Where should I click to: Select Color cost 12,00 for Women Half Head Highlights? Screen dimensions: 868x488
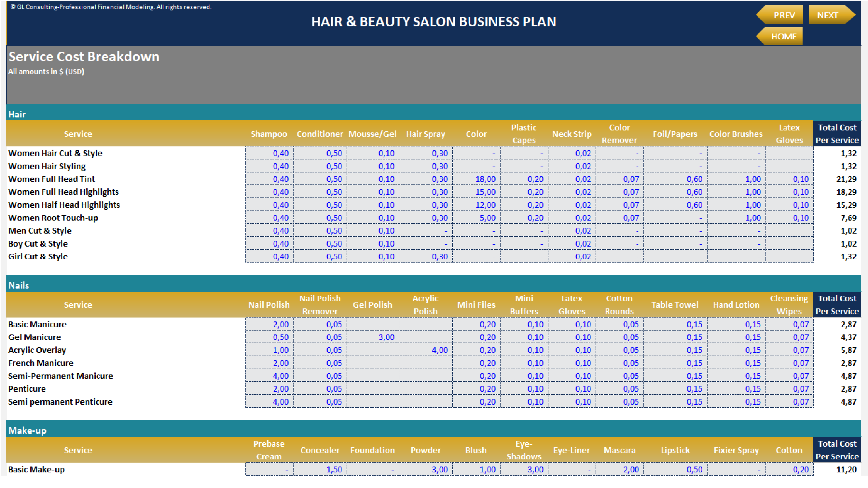point(476,205)
